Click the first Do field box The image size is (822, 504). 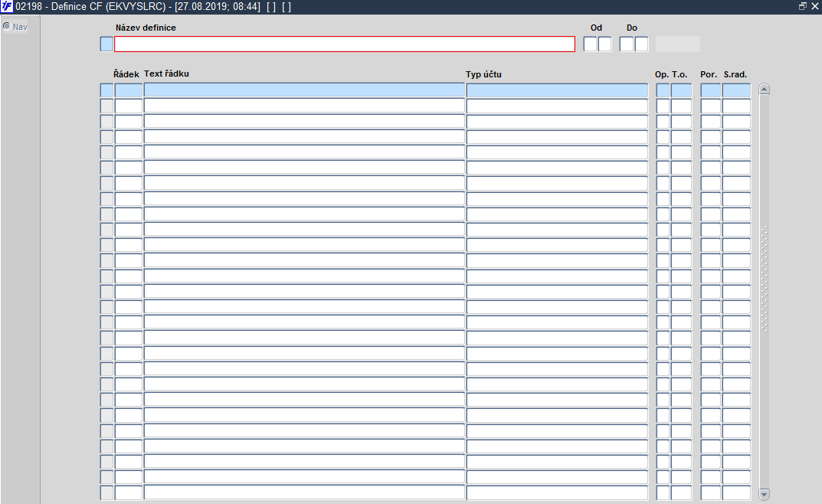(627, 44)
